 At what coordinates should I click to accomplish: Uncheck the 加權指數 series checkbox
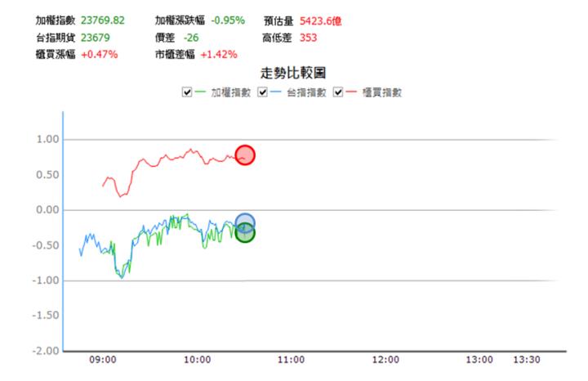click(x=189, y=92)
